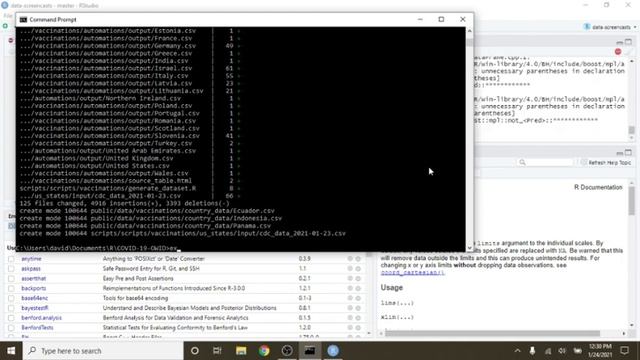Remove the anytime package via its X icon
This screenshot has width=640, height=360.
point(358,259)
